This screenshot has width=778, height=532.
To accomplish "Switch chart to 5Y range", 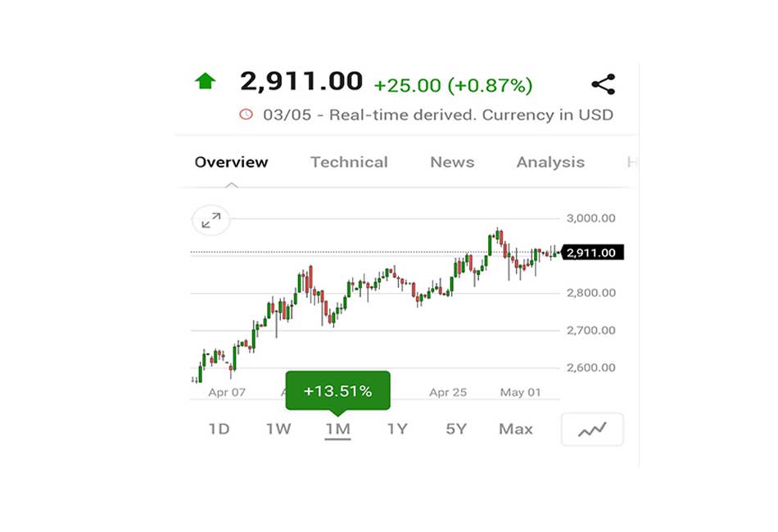I will [x=456, y=429].
